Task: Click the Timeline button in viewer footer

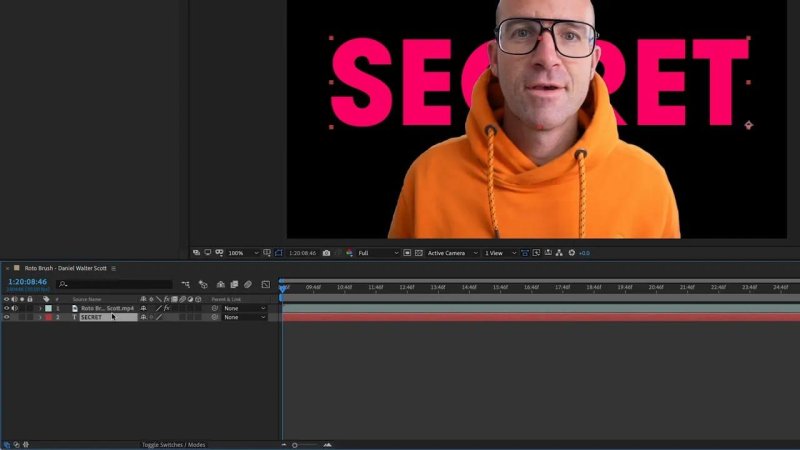Action: point(548,253)
